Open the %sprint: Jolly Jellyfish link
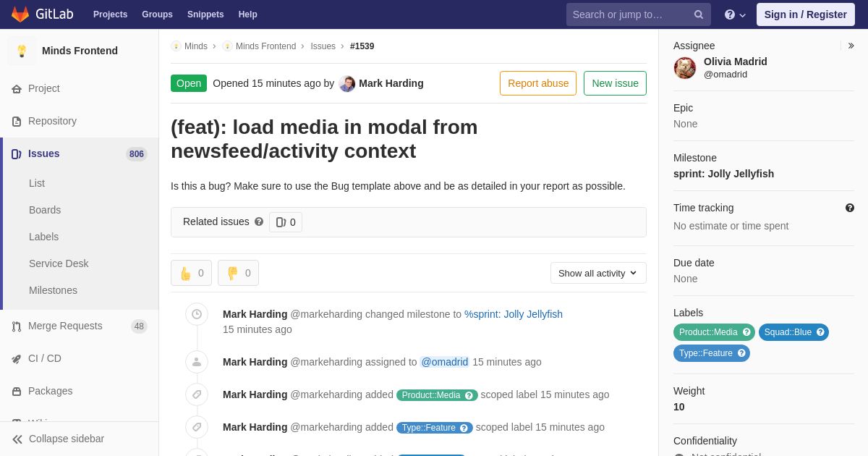Screen dimensions: 868x456 coord(514,314)
